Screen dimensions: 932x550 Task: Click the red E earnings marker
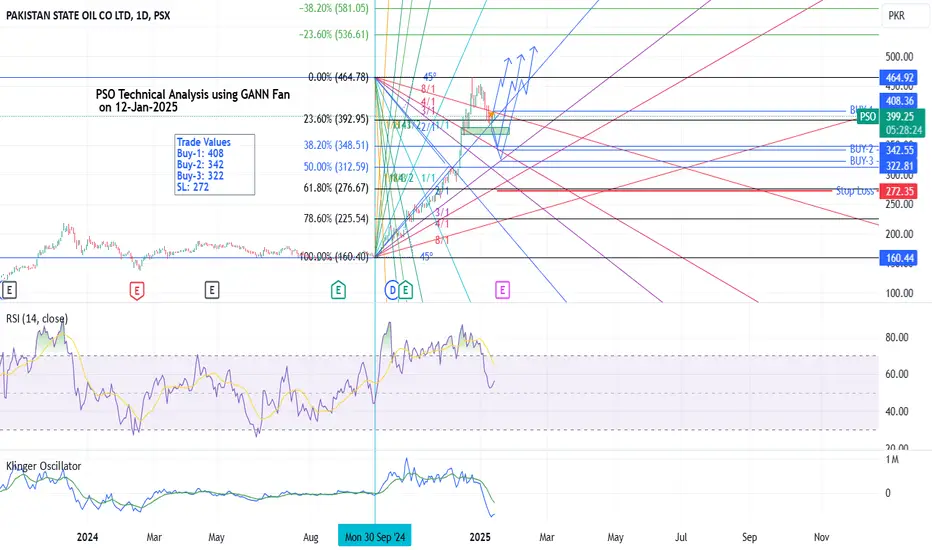tap(137, 291)
